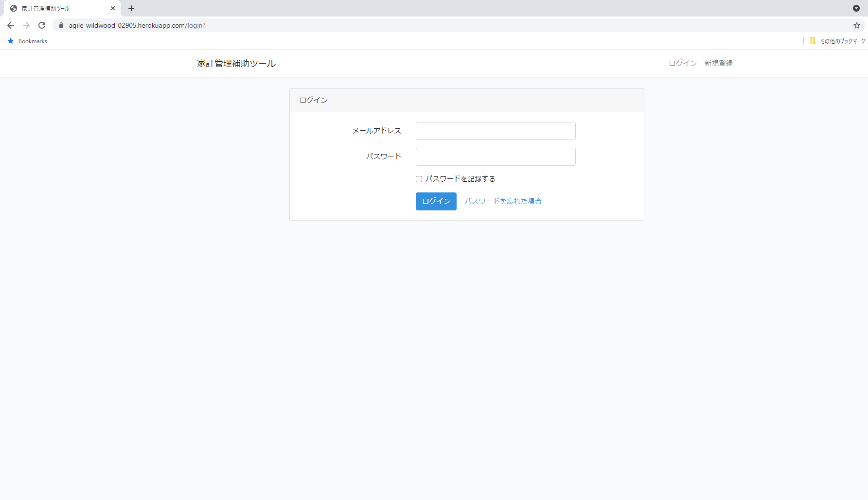The image size is (868, 500).
Task: Open the Bookmarks star shortcut
Action: click(27, 41)
